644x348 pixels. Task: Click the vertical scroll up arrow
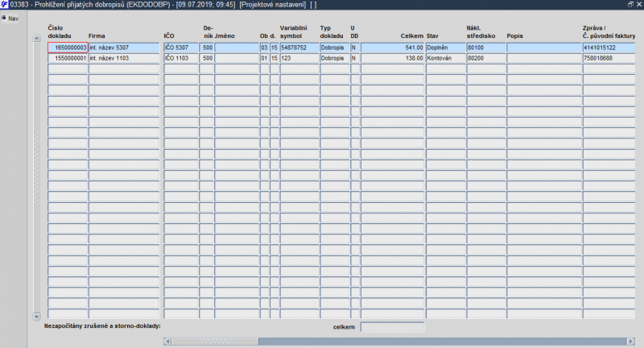(36, 38)
